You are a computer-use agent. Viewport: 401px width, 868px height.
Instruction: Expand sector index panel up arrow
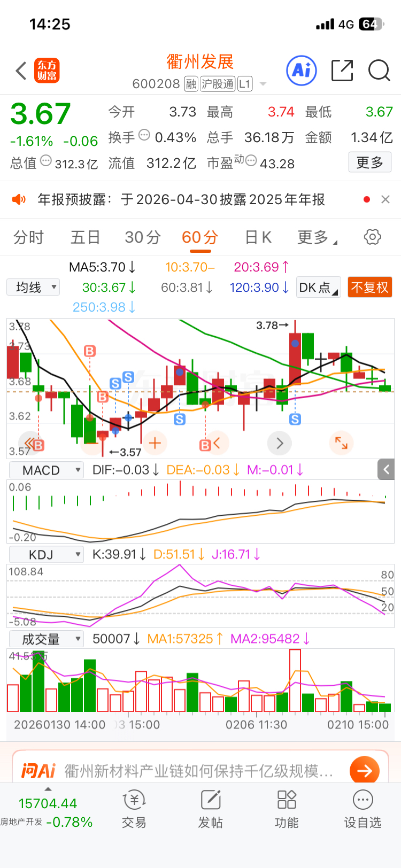click(48, 789)
